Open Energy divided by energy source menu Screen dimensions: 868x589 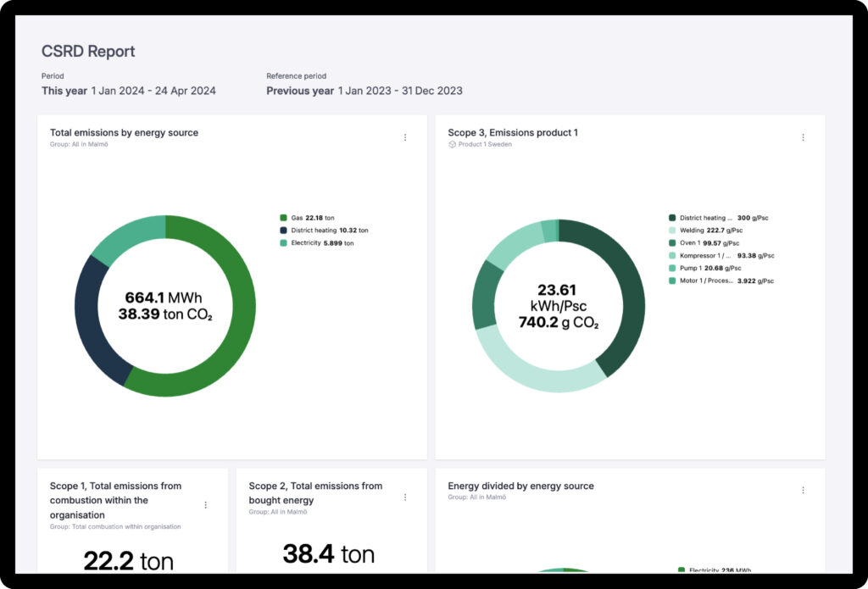[803, 490]
